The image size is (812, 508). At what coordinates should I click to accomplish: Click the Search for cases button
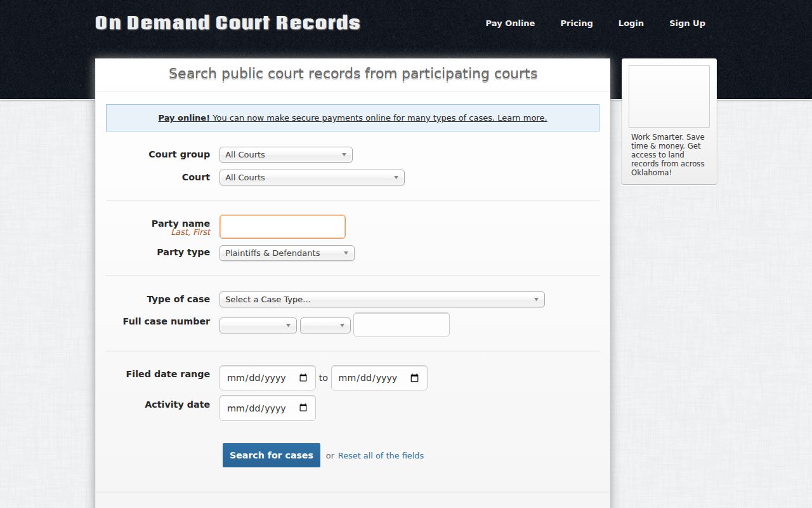pyautogui.click(x=272, y=455)
